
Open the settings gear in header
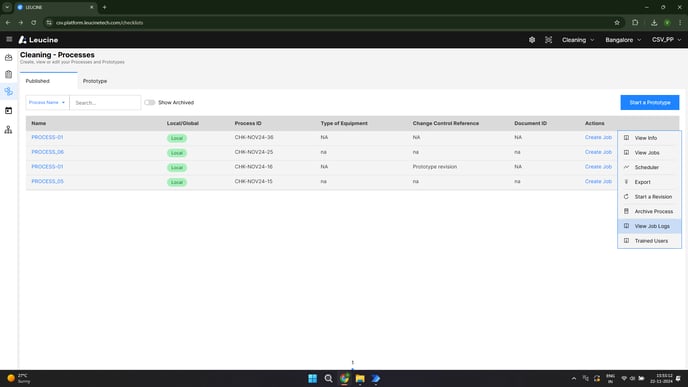[x=532, y=40]
